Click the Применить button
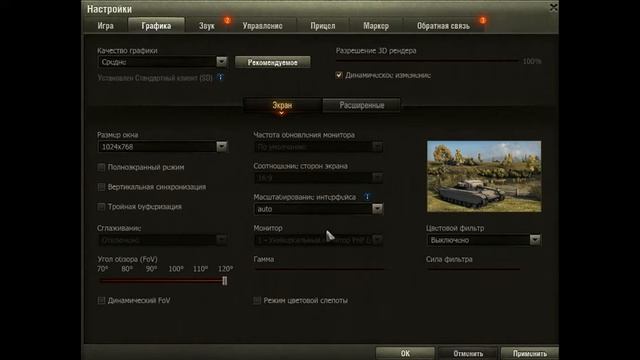The width and height of the screenshot is (640, 360). click(530, 353)
